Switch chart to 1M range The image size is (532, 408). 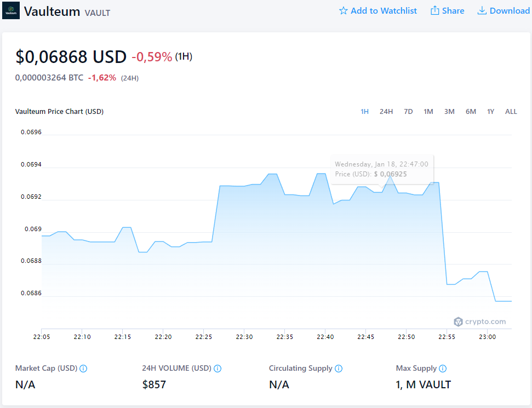(x=428, y=112)
